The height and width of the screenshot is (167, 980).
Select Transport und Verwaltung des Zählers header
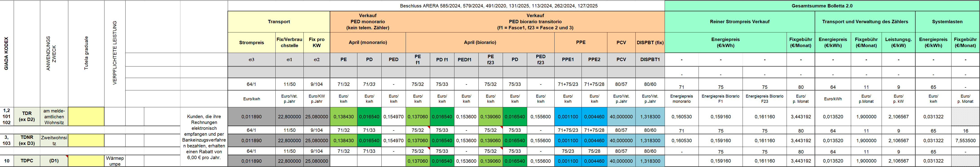865,22
